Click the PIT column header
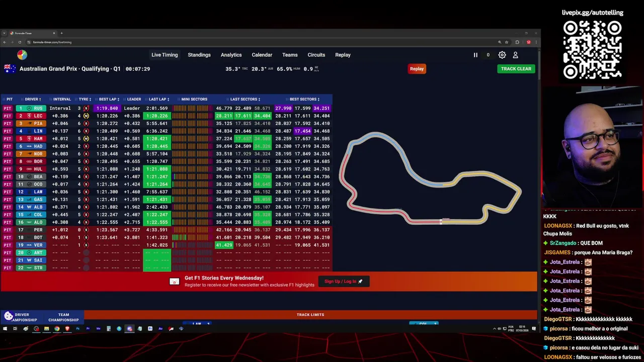The image size is (644, 362). pyautogui.click(x=10, y=99)
